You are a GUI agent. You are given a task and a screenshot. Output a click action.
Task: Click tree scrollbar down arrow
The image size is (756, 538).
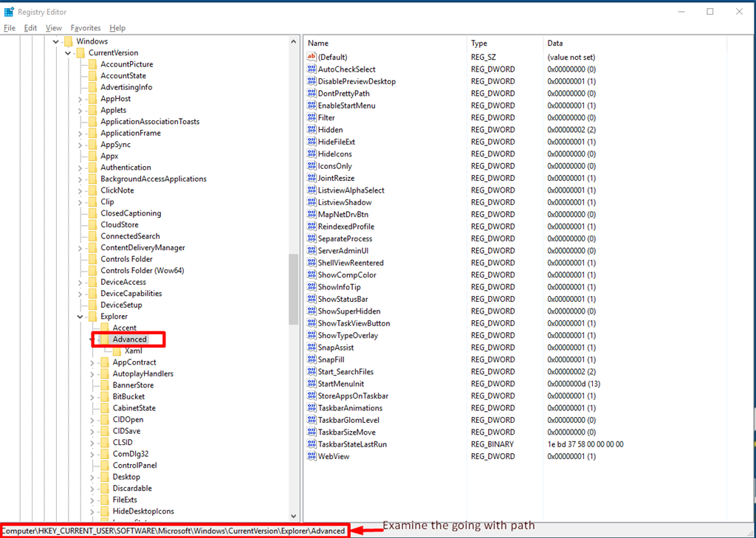click(294, 517)
